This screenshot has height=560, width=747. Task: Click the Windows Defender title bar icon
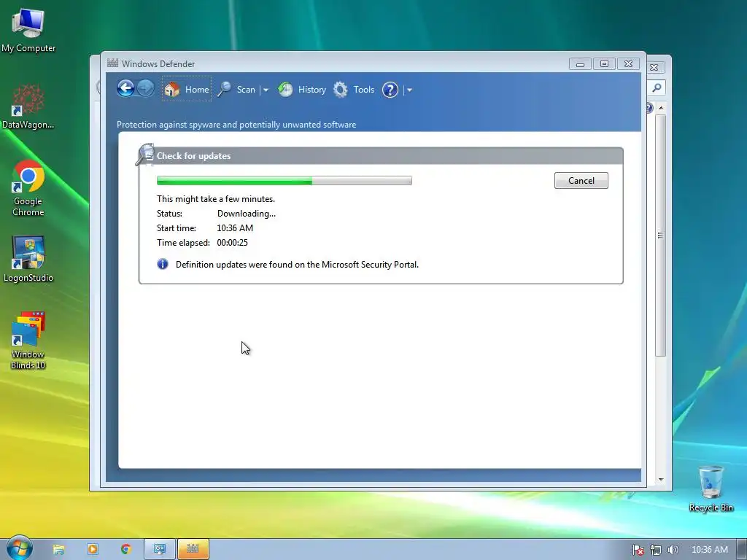[x=112, y=63]
